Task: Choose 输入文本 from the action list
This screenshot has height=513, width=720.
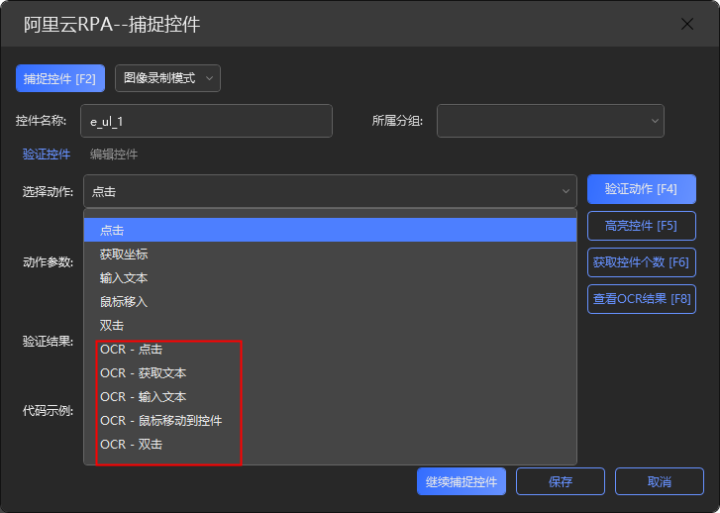Action: 330,278
